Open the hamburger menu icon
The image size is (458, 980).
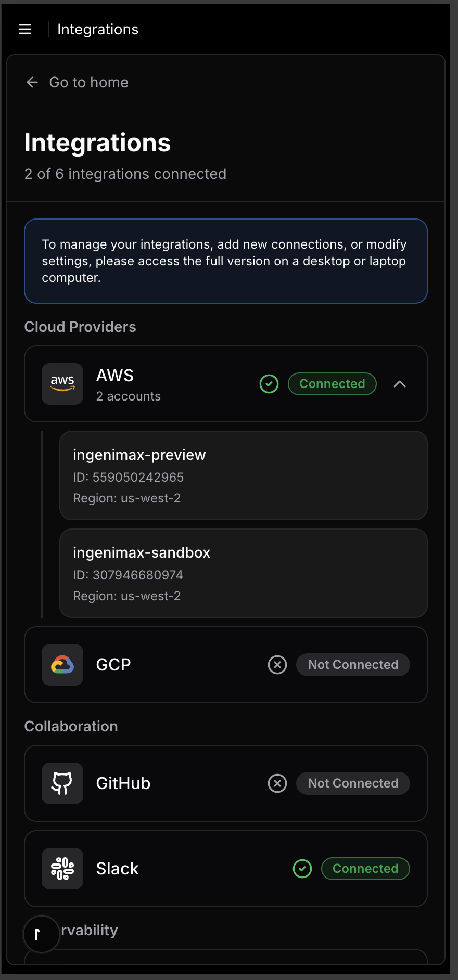point(25,29)
